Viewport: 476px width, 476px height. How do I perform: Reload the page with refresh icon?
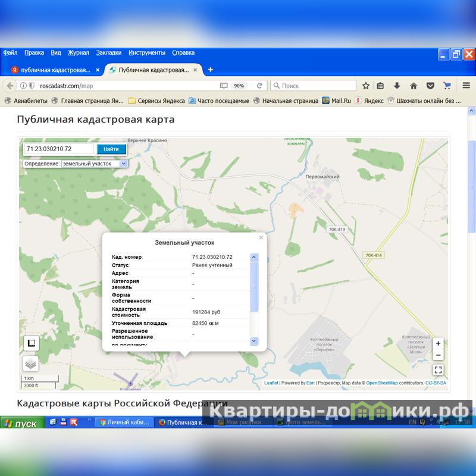(259, 86)
